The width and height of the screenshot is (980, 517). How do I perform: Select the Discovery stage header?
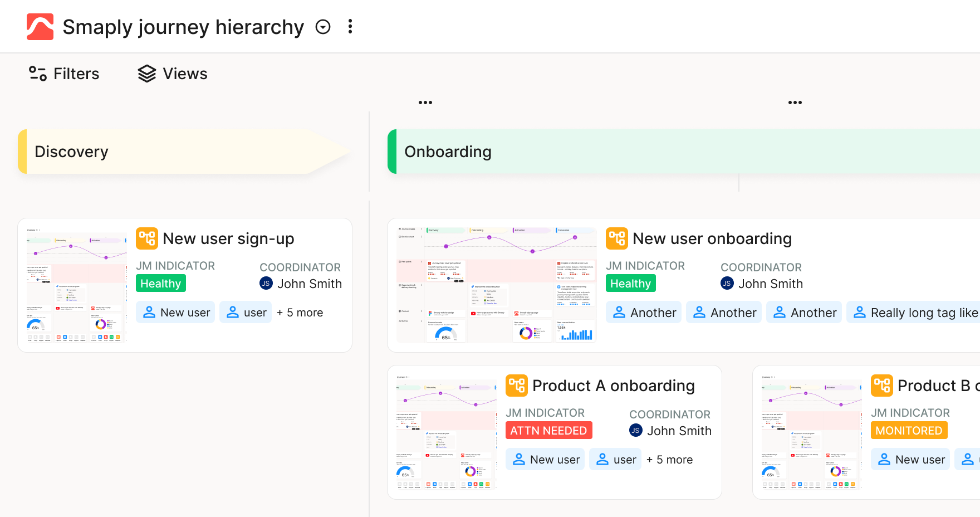point(185,152)
